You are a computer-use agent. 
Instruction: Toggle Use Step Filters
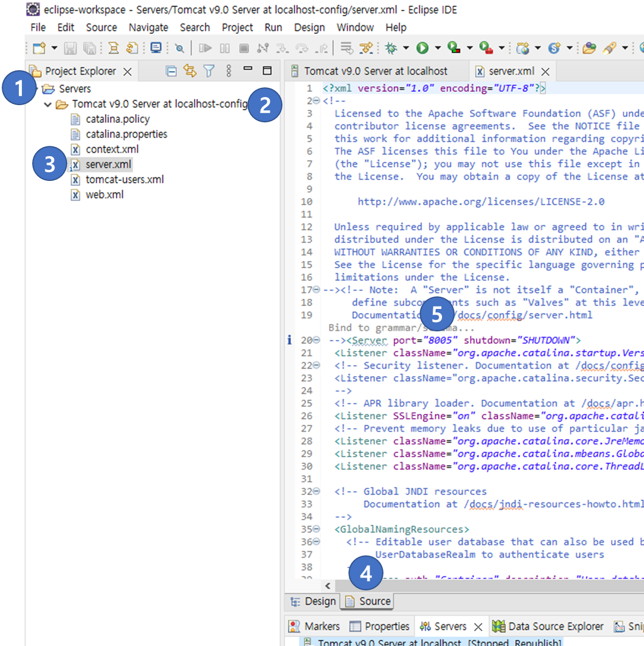tap(366, 48)
